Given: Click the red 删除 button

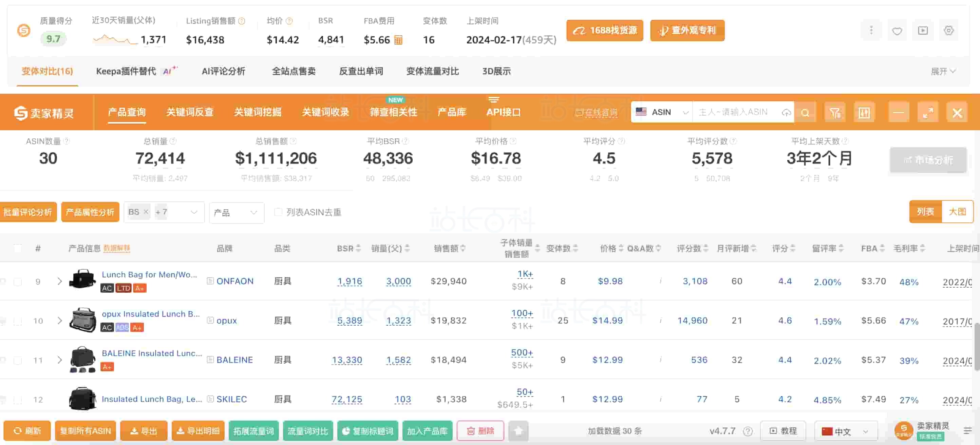Looking at the screenshot, I should (x=480, y=430).
